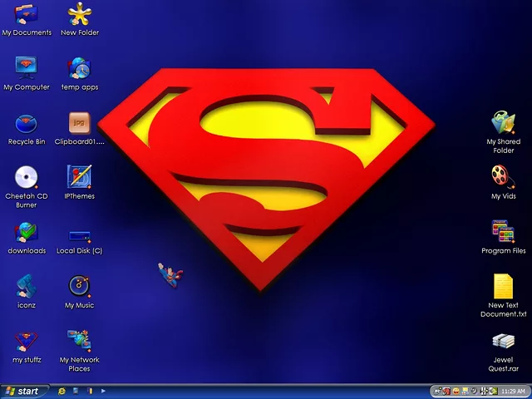Open the My Music shortcut

(x=79, y=286)
